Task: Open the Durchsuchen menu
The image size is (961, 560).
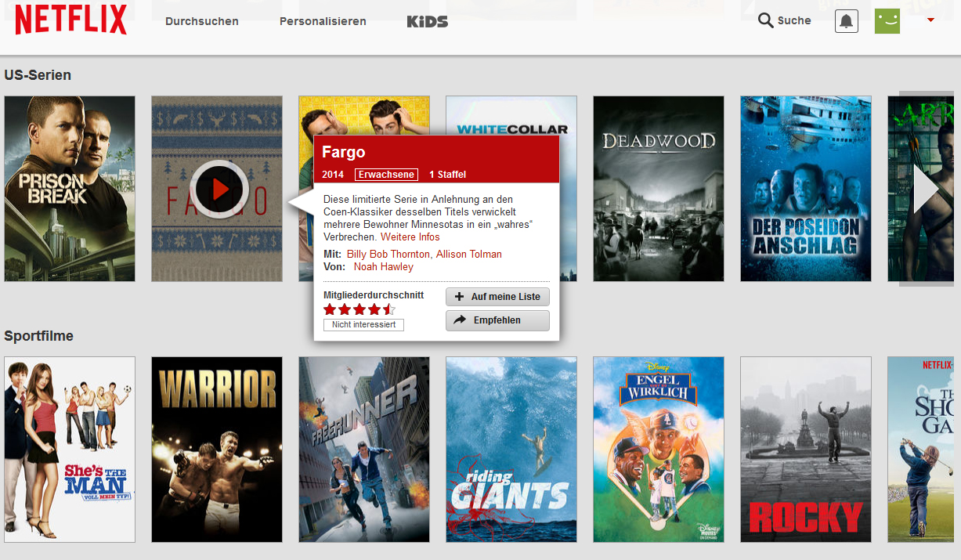Action: (202, 21)
